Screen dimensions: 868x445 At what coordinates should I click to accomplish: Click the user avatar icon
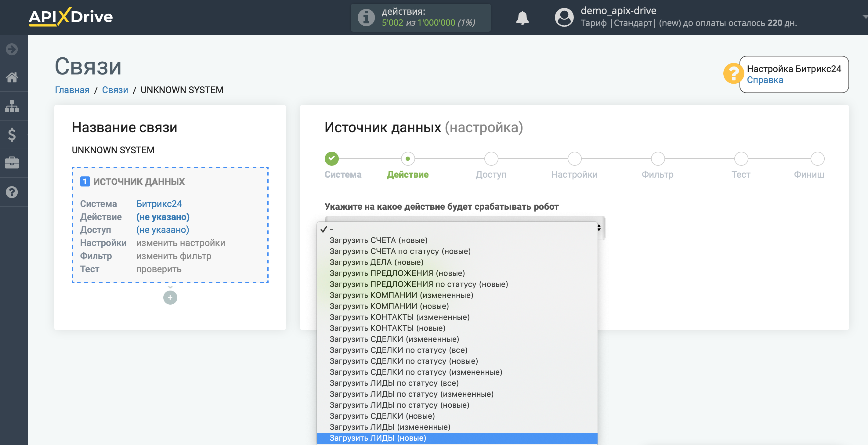pos(564,17)
